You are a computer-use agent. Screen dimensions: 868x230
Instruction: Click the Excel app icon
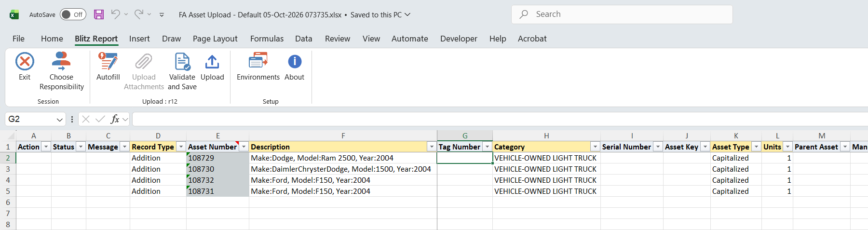[14, 14]
